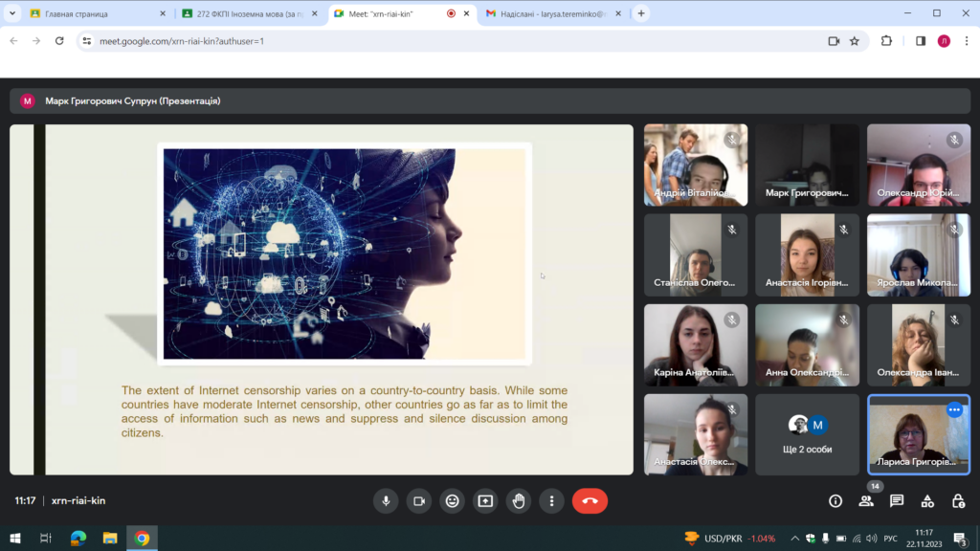Image resolution: width=980 pixels, height=551 pixels.
Task: Bookmark this page with the star icon
Action: pyautogui.click(x=855, y=41)
